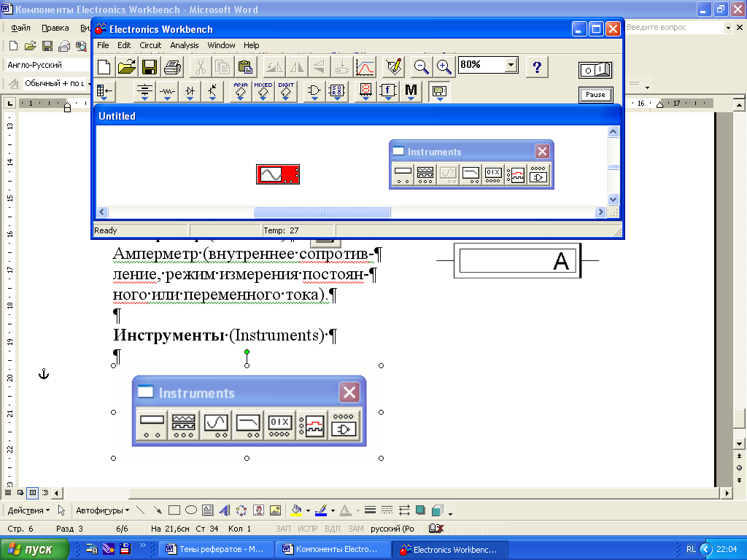Viewport: 747px width, 560px height.
Task: Open the Controls parts bin
Action: pyautogui.click(x=388, y=91)
